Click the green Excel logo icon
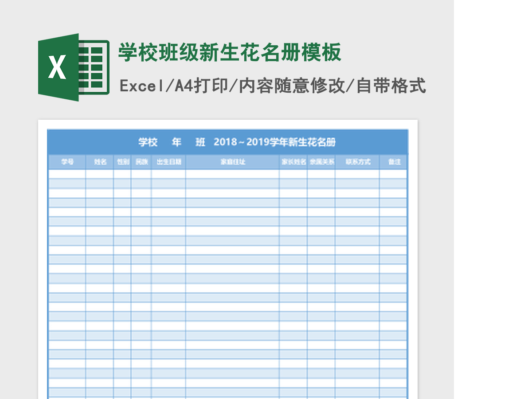Screen dimensions: 532x399 pos(74,67)
